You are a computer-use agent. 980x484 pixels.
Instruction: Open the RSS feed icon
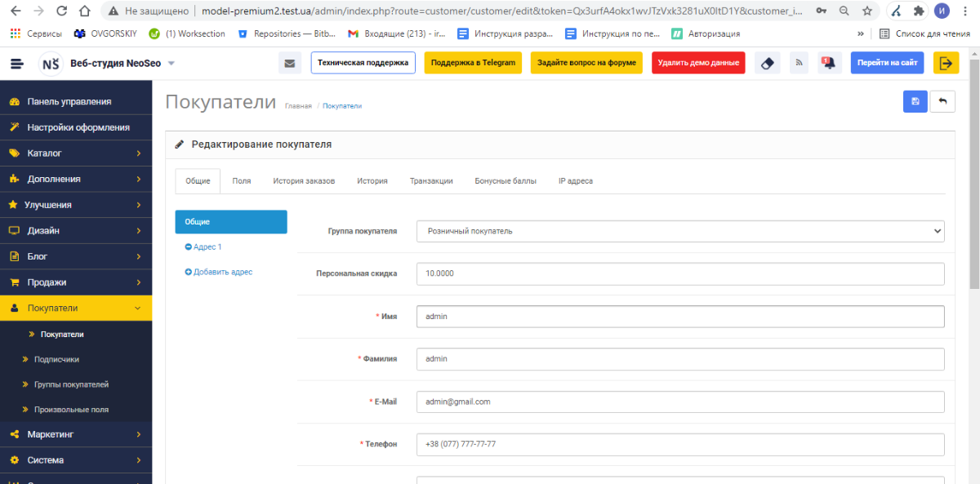click(800, 64)
